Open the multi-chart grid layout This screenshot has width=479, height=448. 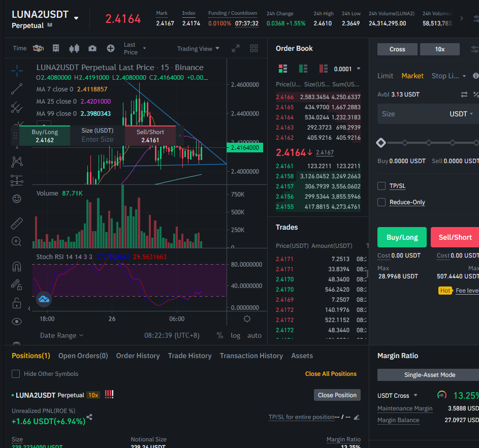tap(254, 48)
